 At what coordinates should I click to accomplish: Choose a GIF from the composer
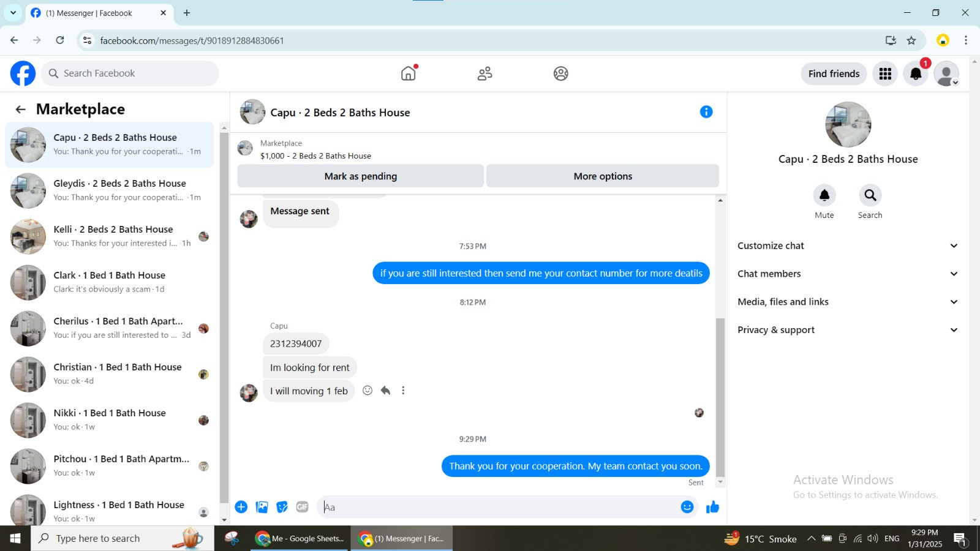pyautogui.click(x=303, y=507)
